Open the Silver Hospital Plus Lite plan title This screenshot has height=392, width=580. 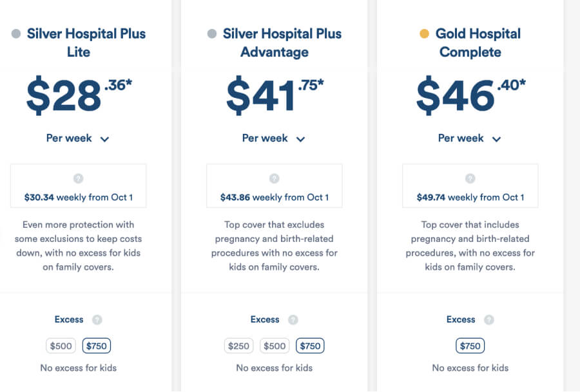point(87,42)
